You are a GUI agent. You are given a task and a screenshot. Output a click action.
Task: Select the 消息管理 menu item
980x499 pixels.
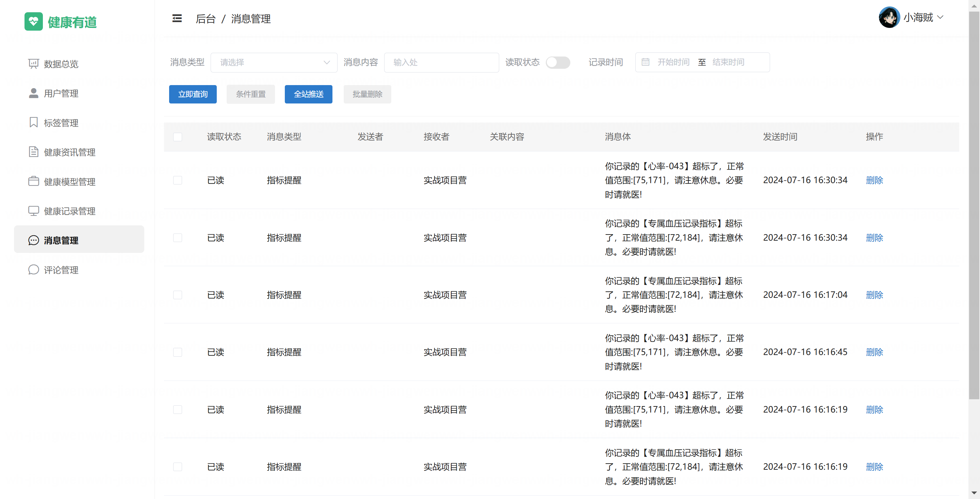coord(61,240)
